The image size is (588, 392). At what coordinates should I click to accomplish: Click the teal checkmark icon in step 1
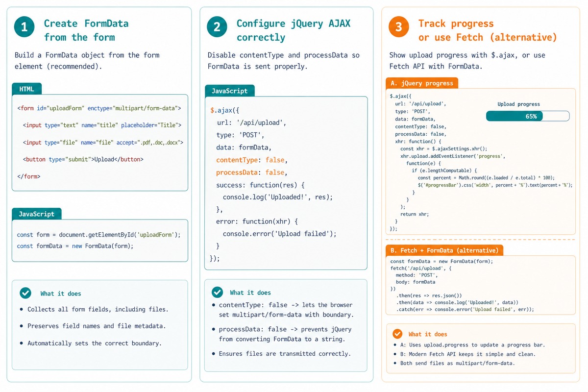(x=25, y=293)
